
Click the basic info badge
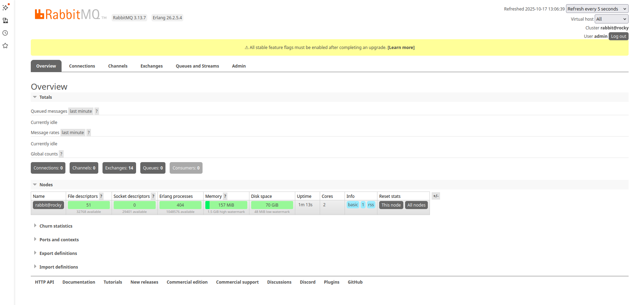(353, 205)
